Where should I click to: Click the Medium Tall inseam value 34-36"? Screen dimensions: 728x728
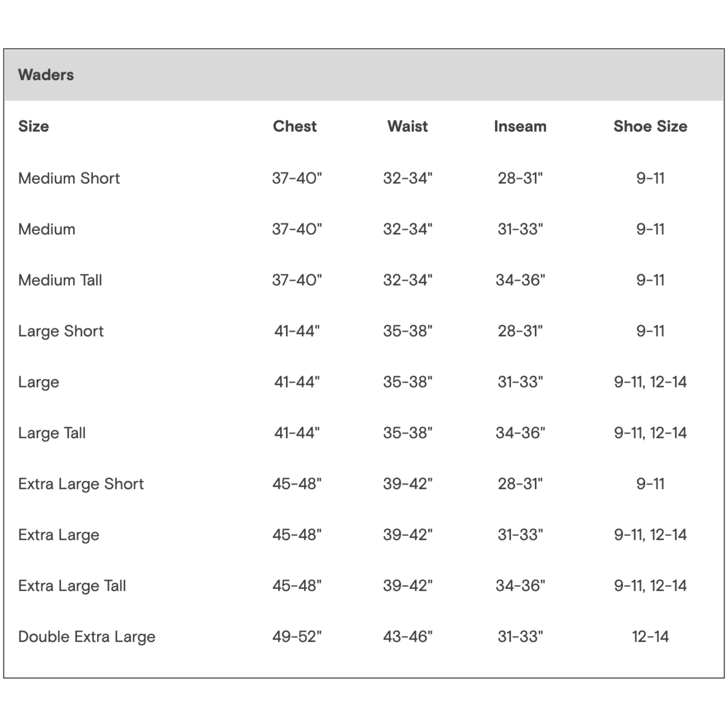520,280
